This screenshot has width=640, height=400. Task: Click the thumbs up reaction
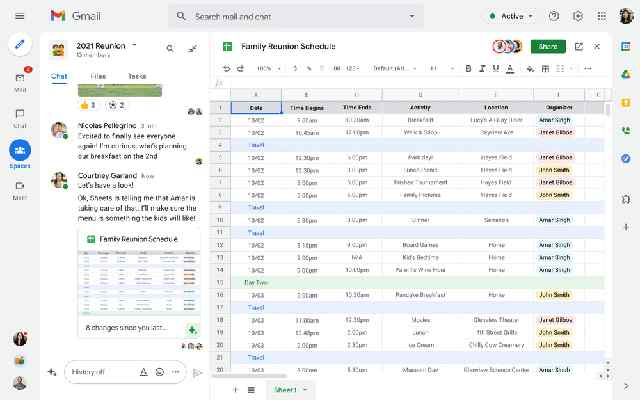click(88, 105)
